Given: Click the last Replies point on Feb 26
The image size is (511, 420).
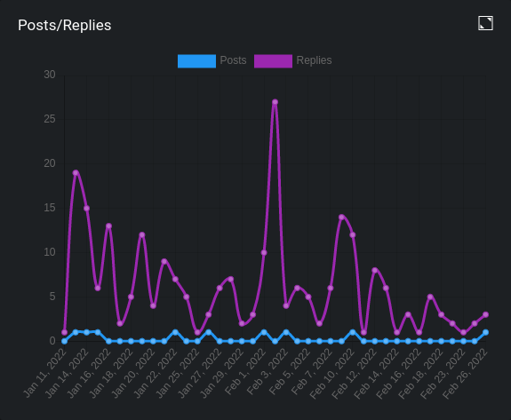Looking at the screenshot, I should click(485, 314).
